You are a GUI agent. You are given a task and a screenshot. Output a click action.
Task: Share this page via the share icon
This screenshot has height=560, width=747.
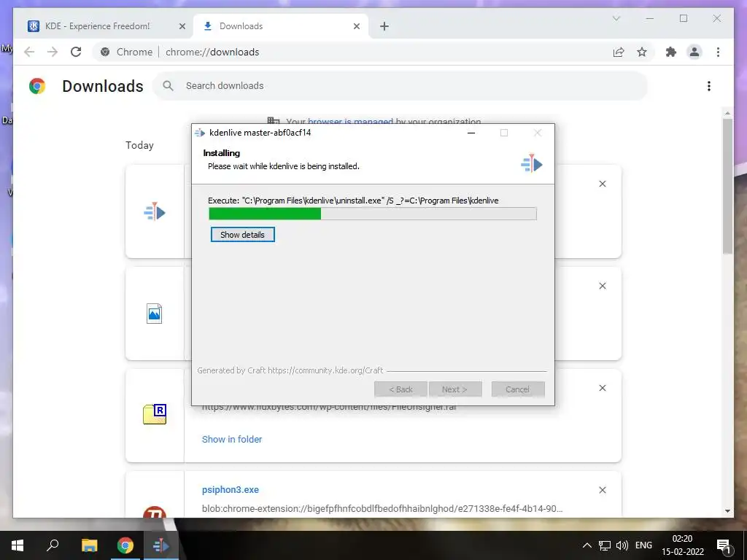pos(619,52)
